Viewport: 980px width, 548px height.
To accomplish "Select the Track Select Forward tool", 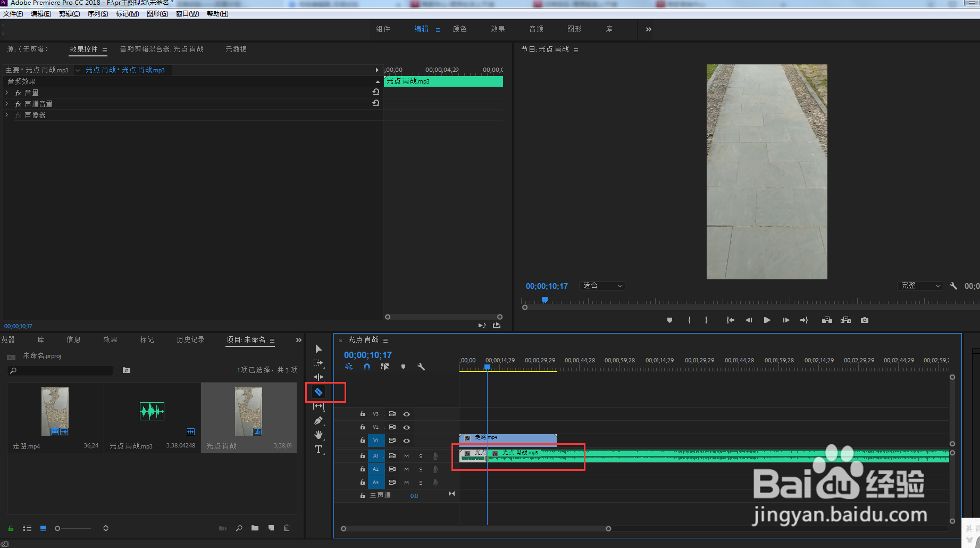I will [319, 363].
